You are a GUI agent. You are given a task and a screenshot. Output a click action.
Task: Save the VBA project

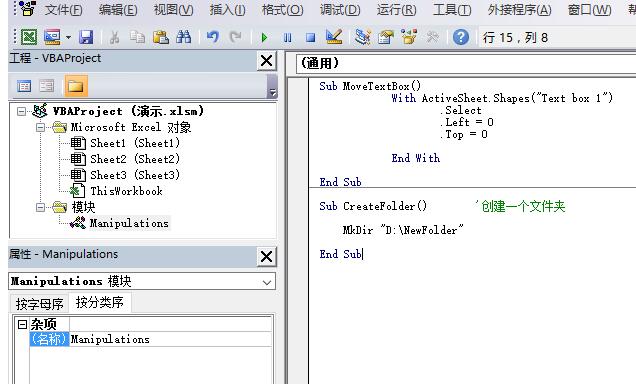[x=86, y=37]
